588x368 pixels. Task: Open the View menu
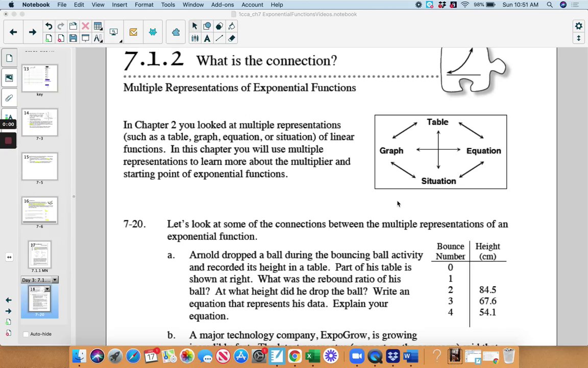coord(98,5)
